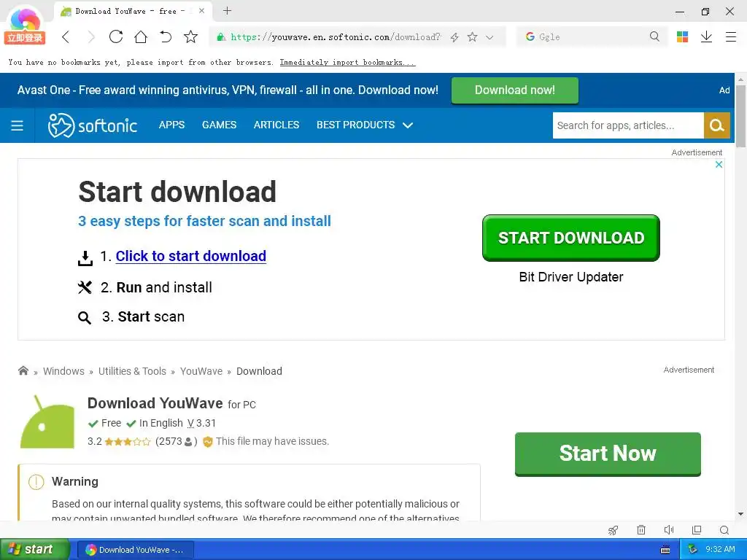Click the tray icon beside the clock
The width and height of the screenshot is (747, 560).
(x=692, y=550)
